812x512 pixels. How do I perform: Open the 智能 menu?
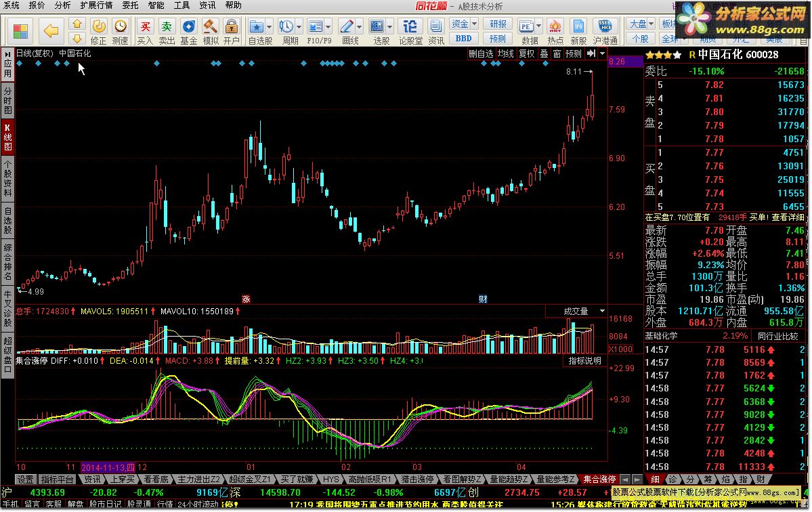pyautogui.click(x=156, y=5)
